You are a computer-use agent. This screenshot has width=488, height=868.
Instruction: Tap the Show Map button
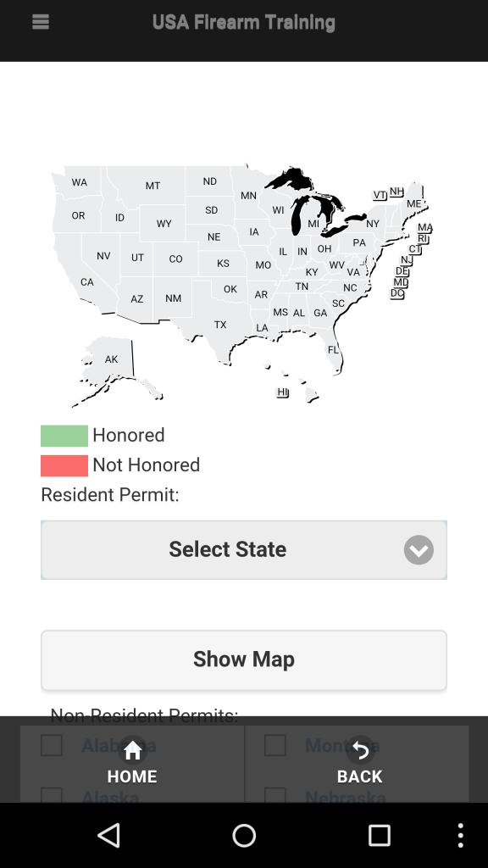[244, 659]
